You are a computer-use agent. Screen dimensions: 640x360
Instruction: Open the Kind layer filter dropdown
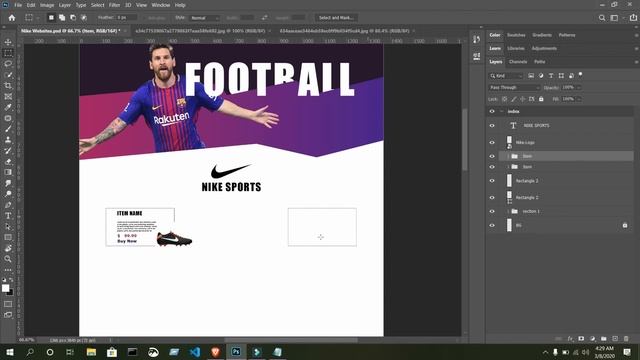[506, 76]
